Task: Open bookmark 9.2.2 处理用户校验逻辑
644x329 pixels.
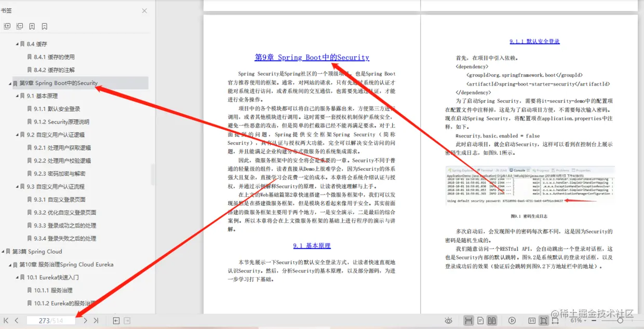Action: click(x=62, y=161)
